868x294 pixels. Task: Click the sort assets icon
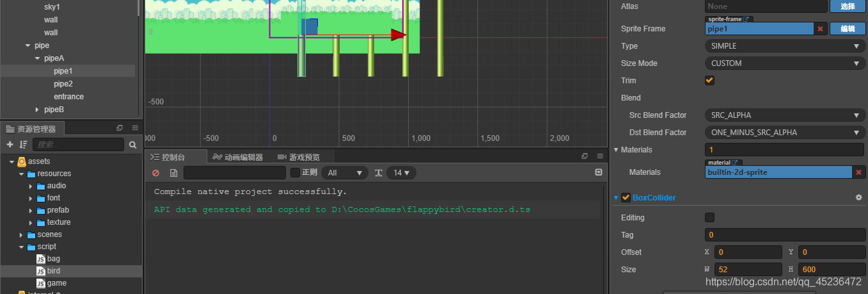point(23,145)
